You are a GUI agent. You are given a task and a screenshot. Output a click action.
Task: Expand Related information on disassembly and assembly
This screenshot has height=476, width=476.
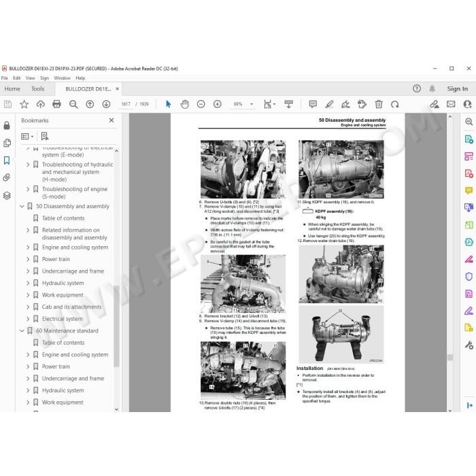click(x=28, y=230)
